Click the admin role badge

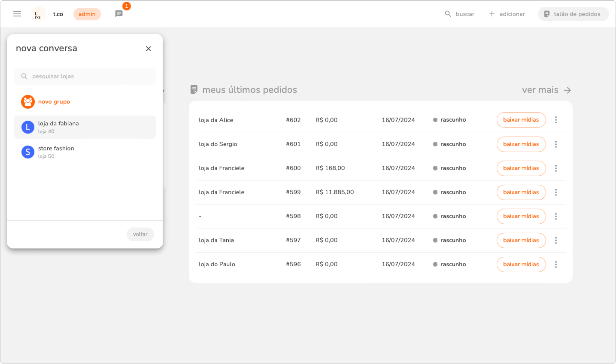[87, 14]
